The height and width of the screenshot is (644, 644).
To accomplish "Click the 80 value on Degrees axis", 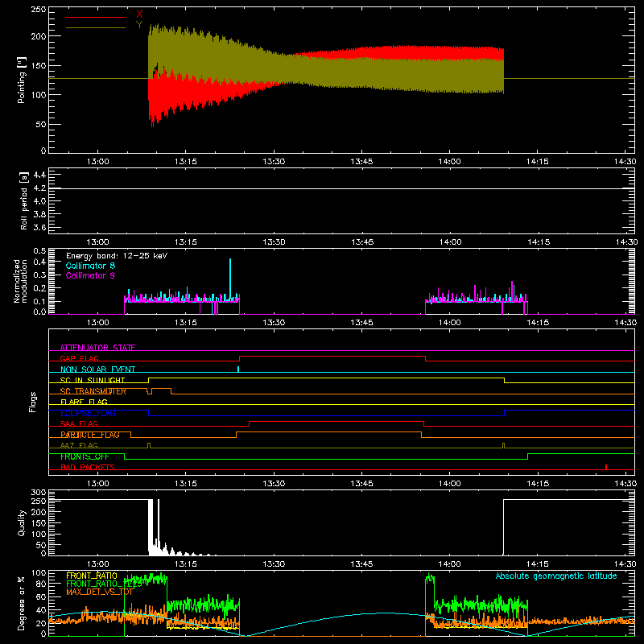I will pos(42,584).
